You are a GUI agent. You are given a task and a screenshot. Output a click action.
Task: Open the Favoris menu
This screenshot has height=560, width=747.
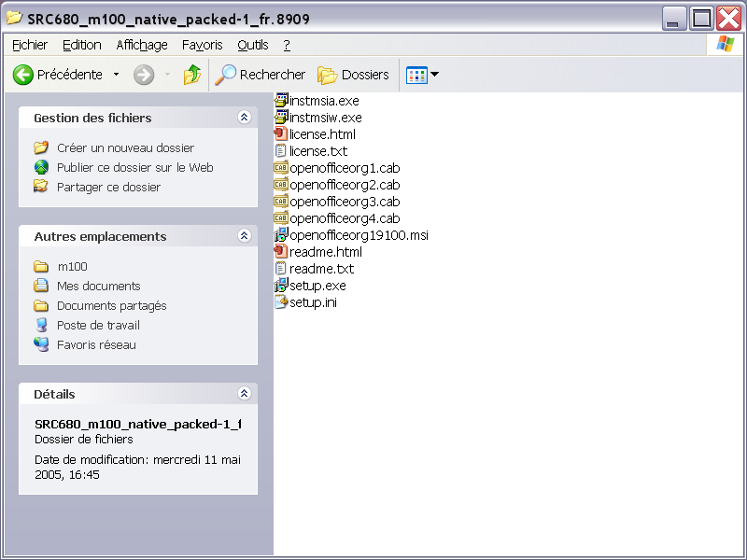(x=202, y=45)
